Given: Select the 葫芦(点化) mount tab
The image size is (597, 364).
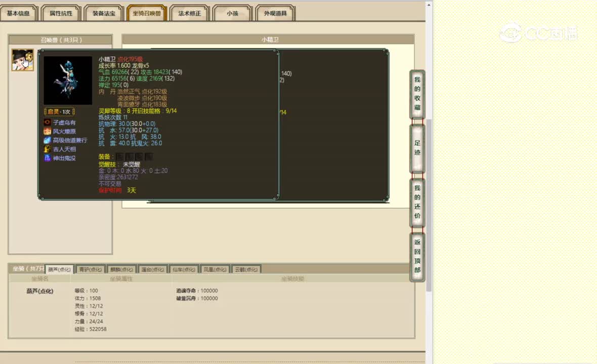Looking at the screenshot, I should pyautogui.click(x=59, y=269).
